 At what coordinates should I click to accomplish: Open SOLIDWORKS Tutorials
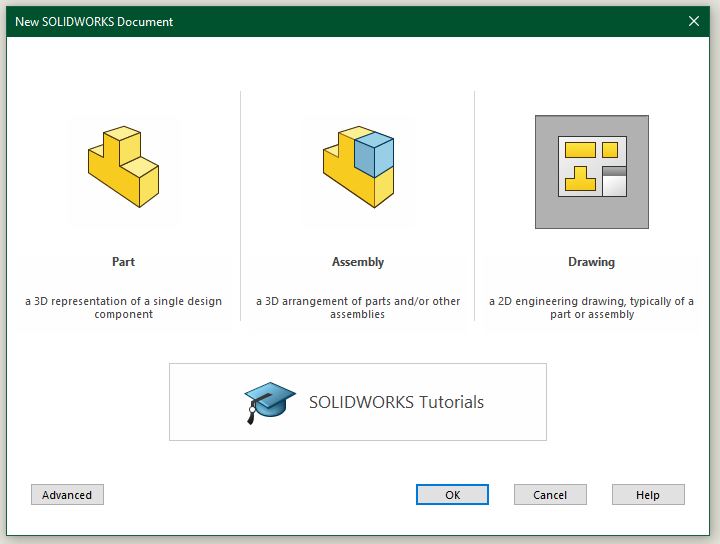[358, 402]
